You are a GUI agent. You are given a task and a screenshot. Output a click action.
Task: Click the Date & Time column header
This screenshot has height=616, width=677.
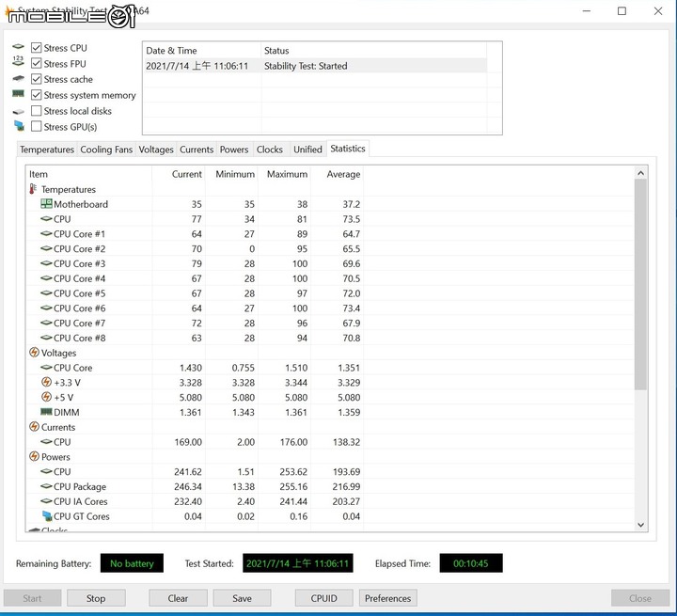point(202,51)
